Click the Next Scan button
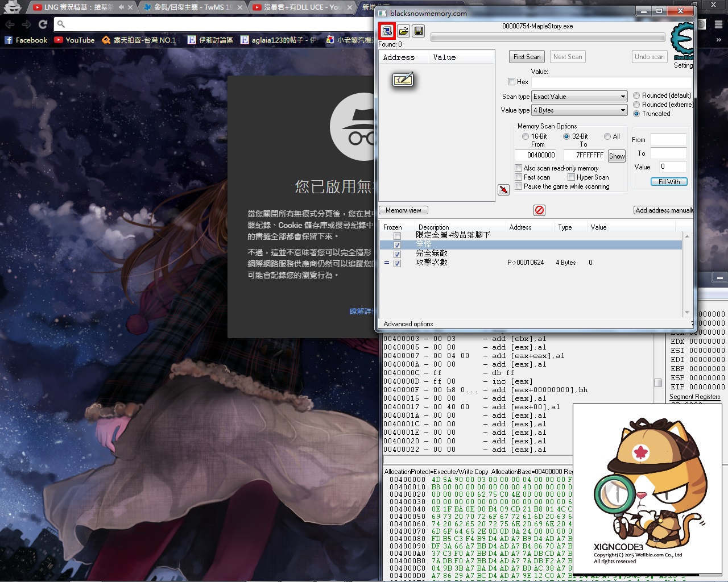The image size is (728, 582). click(568, 57)
